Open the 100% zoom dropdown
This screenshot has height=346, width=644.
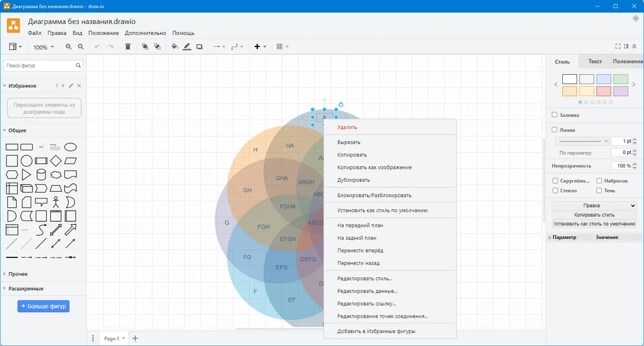(x=43, y=47)
